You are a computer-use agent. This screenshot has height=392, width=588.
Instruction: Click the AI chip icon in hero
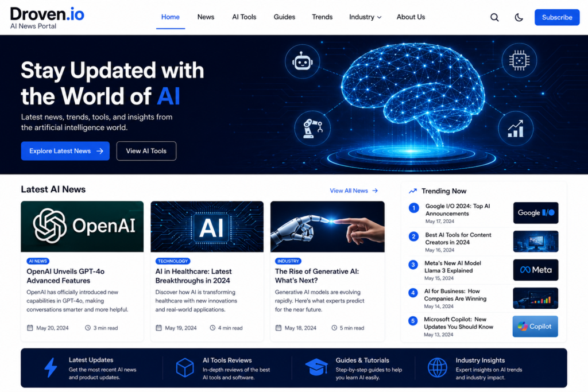[x=519, y=60]
